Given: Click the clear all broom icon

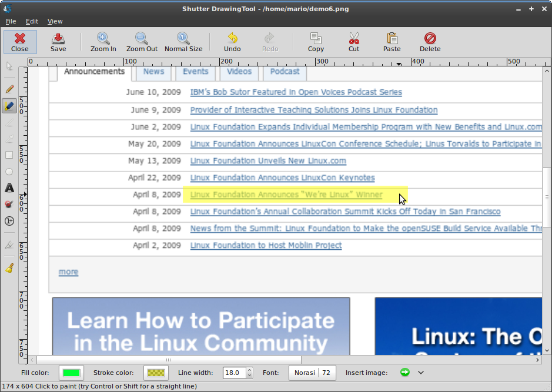Looking at the screenshot, I should click(9, 268).
